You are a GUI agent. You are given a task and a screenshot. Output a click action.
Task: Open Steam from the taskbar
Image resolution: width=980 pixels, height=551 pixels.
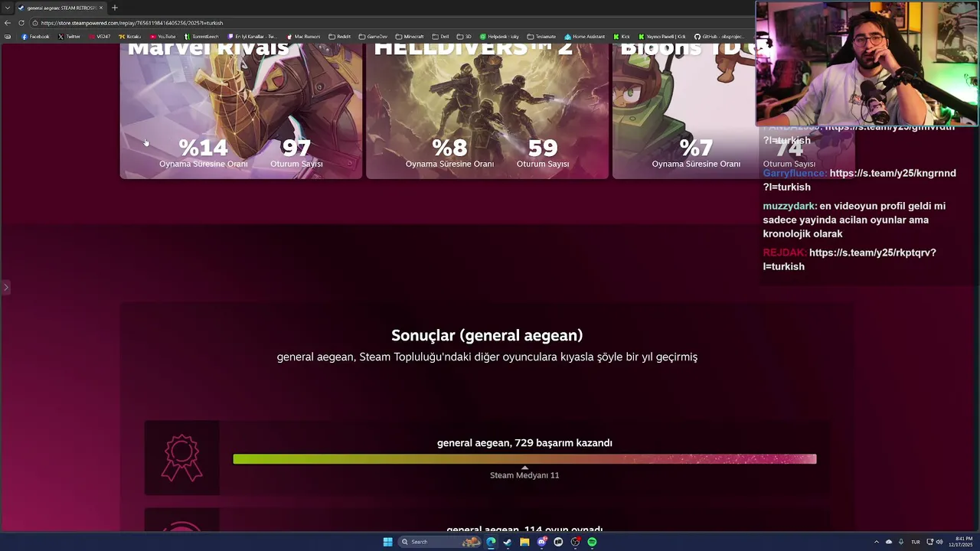click(x=508, y=542)
